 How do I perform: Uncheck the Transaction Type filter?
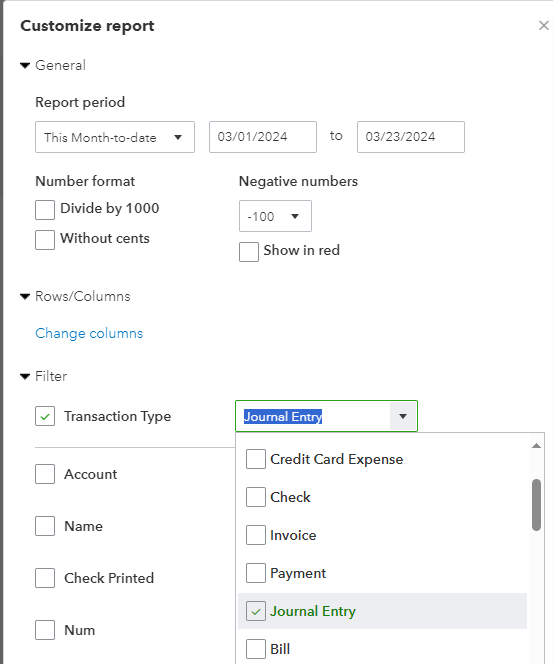click(45, 416)
